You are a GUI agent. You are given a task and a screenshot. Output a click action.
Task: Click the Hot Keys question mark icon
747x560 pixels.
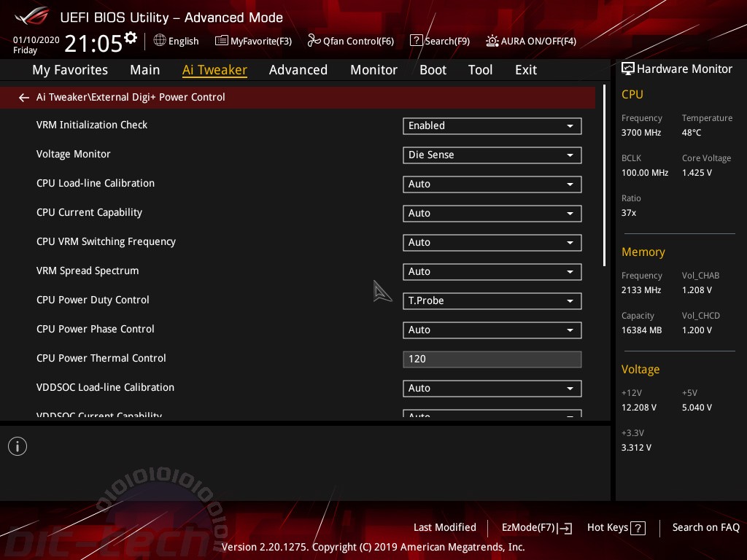tap(638, 528)
